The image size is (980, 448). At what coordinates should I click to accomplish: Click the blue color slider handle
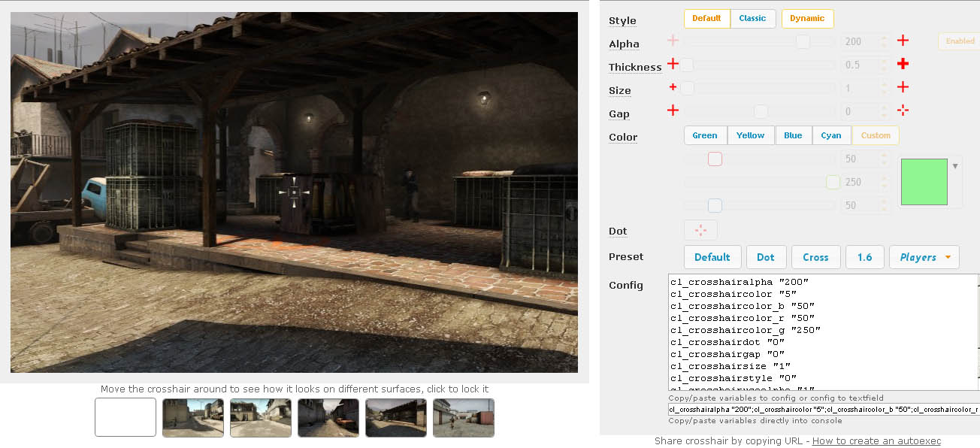(x=715, y=205)
